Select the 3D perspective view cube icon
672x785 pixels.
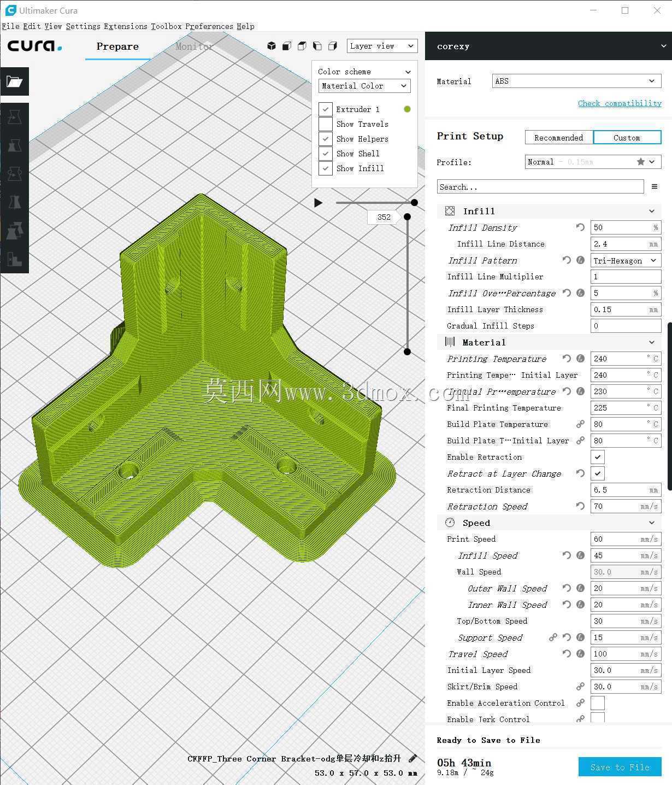tap(272, 46)
